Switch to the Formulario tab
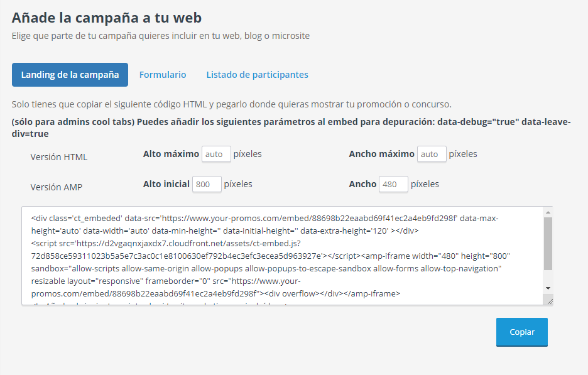 [x=163, y=75]
